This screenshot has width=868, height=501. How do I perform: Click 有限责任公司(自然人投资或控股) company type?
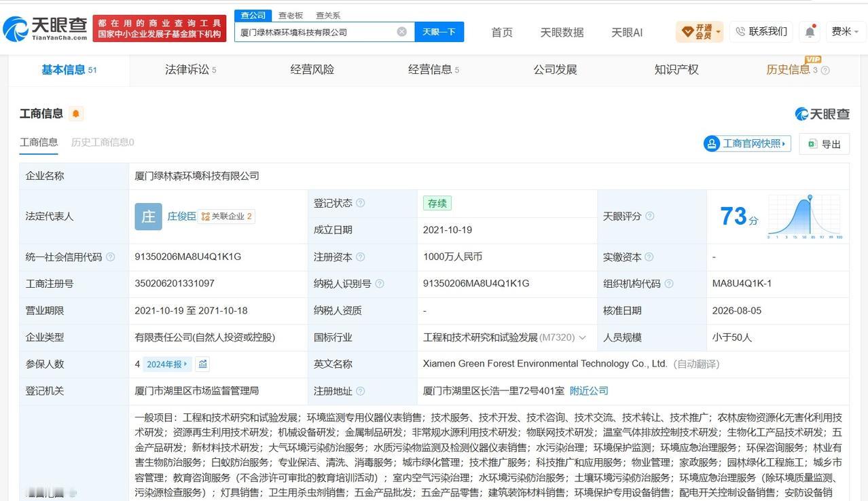pos(204,337)
